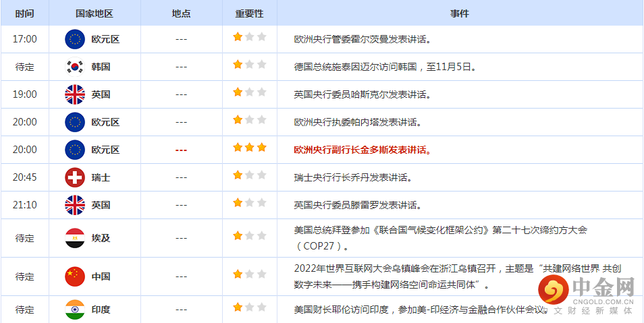Click the importance stars in the 中国 row
This screenshot has width=644, height=323.
tap(250, 274)
